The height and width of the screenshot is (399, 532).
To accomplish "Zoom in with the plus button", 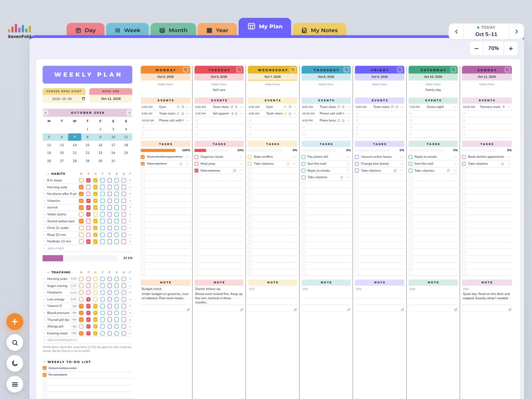I will tap(511, 48).
